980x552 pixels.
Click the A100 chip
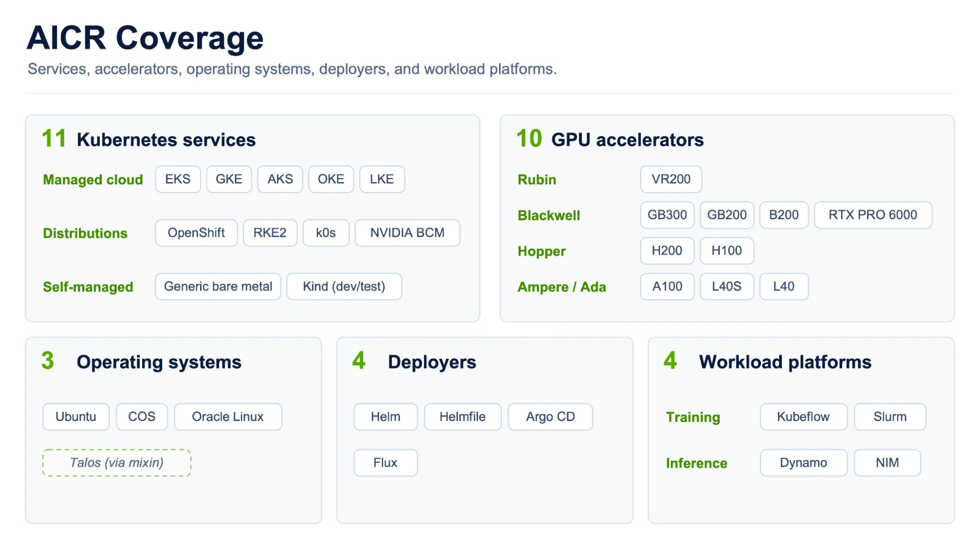pos(667,286)
